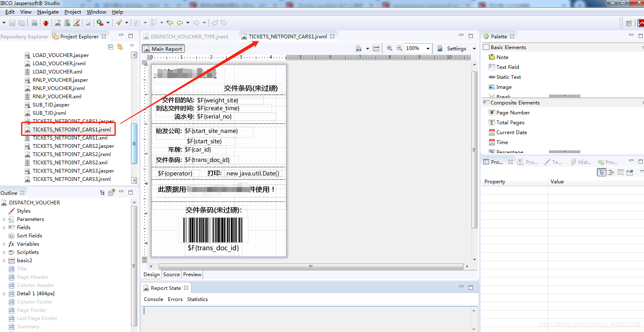Viewport: 644px width, 332px height.
Task: Select the Image palette element
Action: (x=500, y=87)
